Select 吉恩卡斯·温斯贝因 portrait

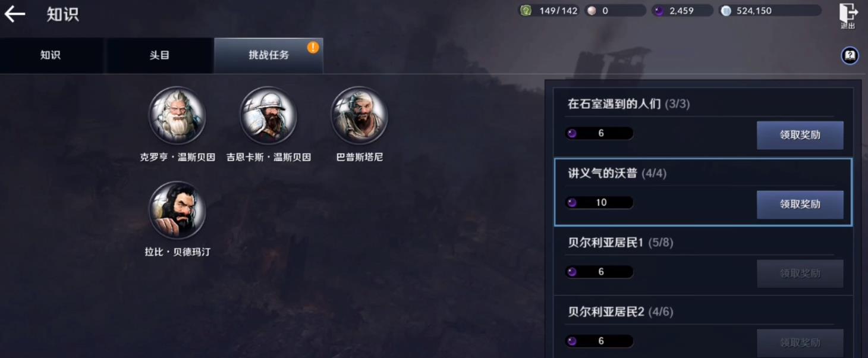(268, 115)
